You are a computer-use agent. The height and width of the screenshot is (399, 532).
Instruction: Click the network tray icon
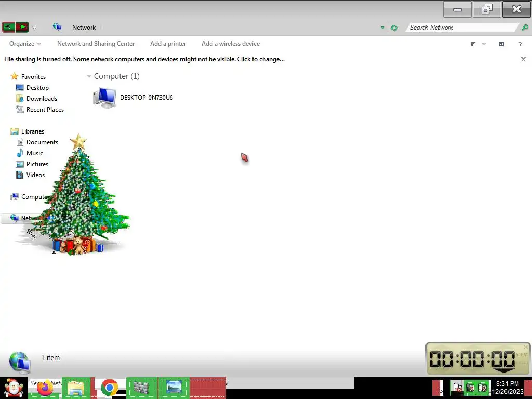point(470,388)
